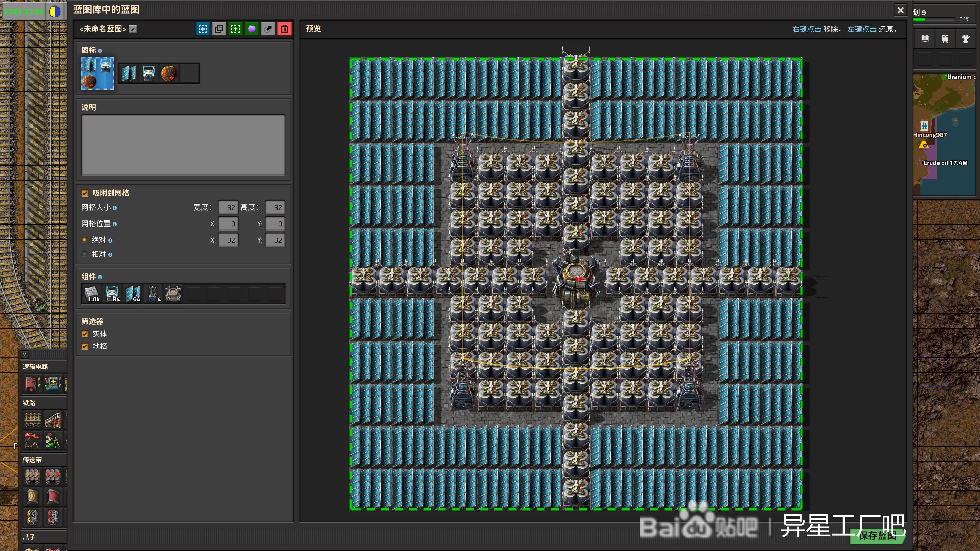This screenshot has height=551, width=980.
Task: Select the yellow transport belt in 传送带
Action: click(x=32, y=477)
